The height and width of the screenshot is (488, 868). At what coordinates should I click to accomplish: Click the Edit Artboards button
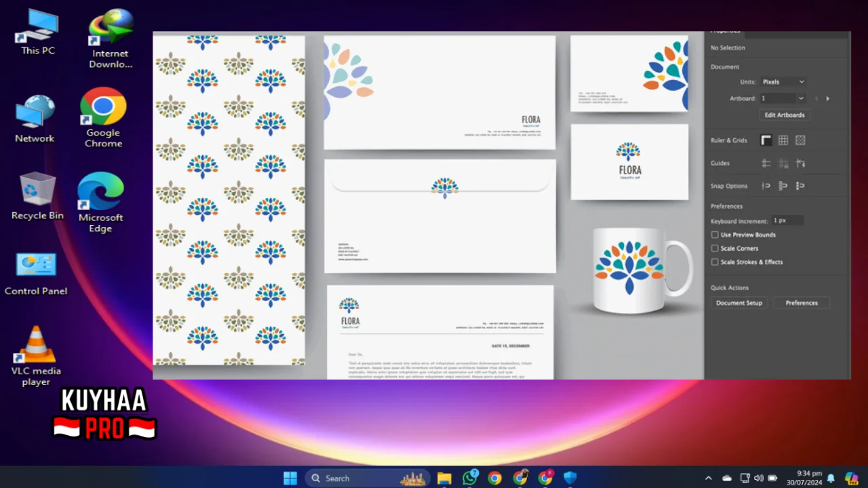785,115
